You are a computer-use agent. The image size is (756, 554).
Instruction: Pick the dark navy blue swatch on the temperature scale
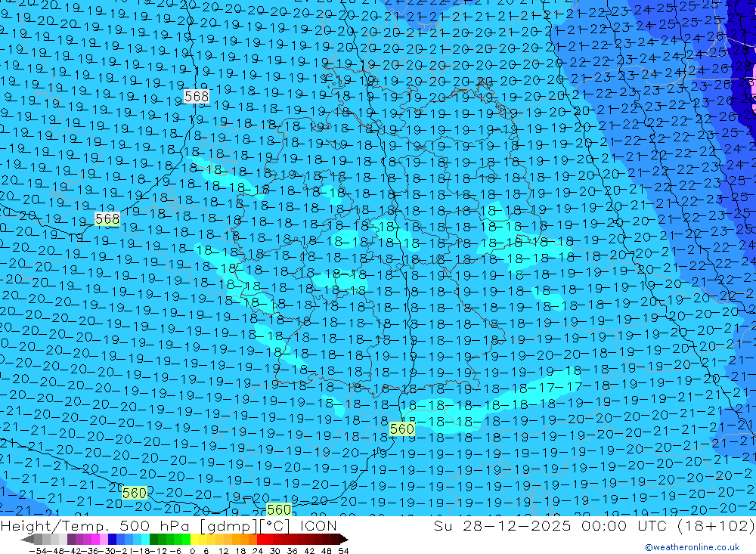(112, 539)
